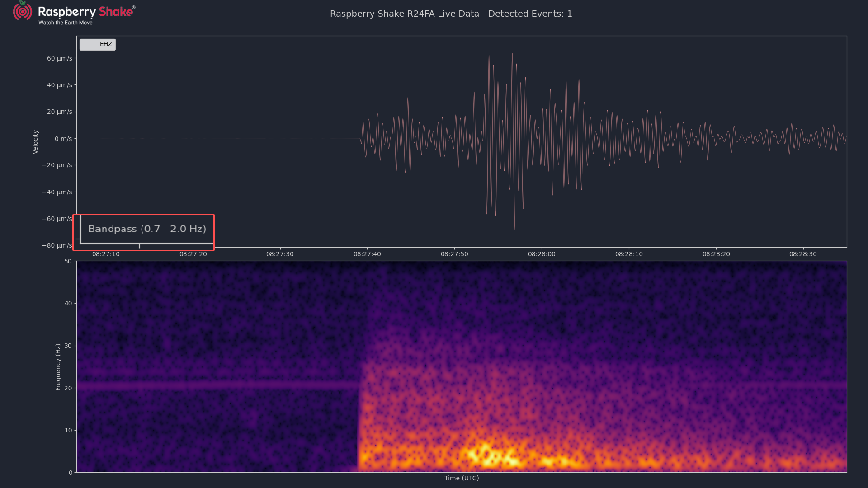The image size is (868, 488).
Task: Click the 08:27:30 time axis label
Action: 280,254
